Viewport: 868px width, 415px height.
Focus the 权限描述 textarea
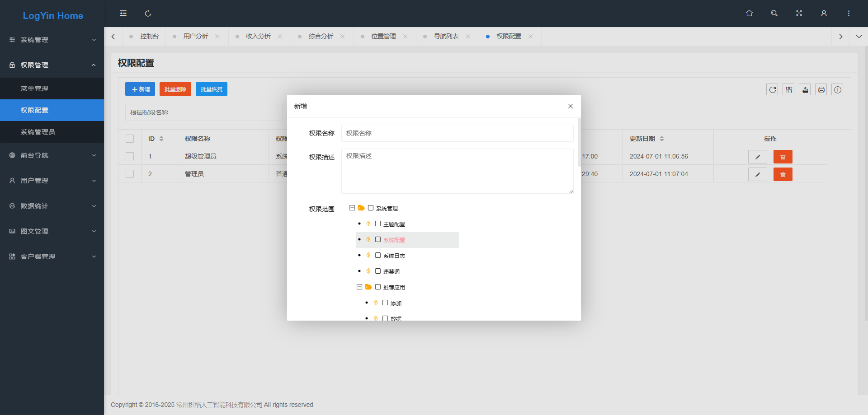(x=458, y=171)
